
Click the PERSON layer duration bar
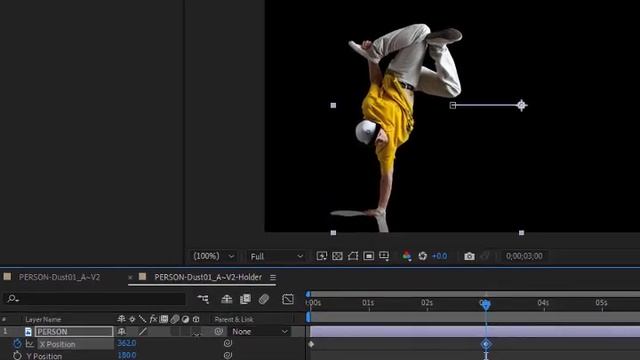[x=475, y=331]
